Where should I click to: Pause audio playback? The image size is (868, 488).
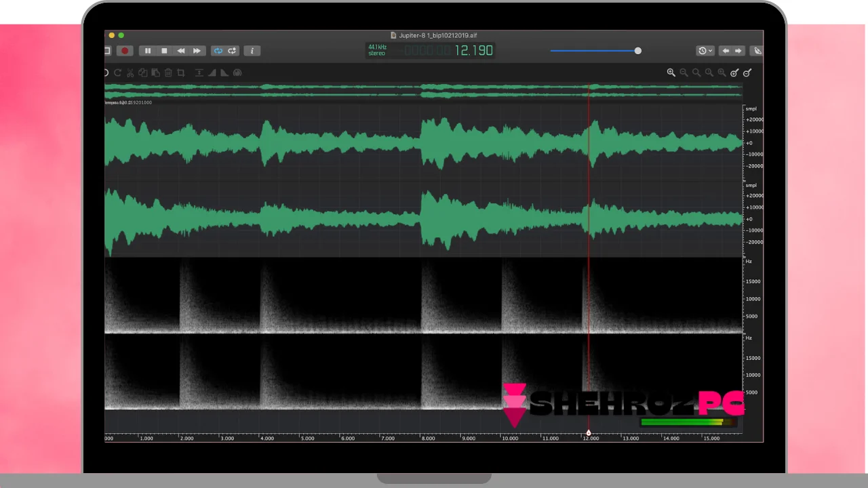(x=148, y=51)
